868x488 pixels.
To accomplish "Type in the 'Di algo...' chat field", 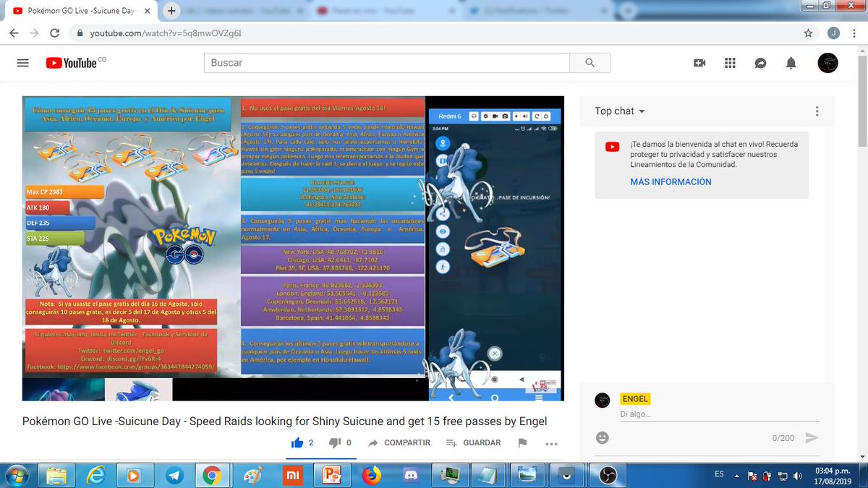I will tap(720, 414).
